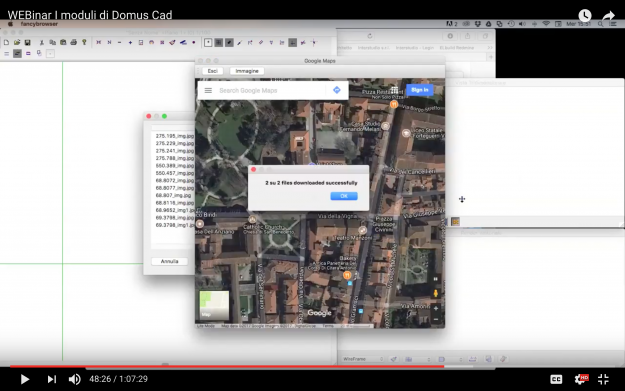Open the WireFrame render mode dropdown

tap(362, 359)
